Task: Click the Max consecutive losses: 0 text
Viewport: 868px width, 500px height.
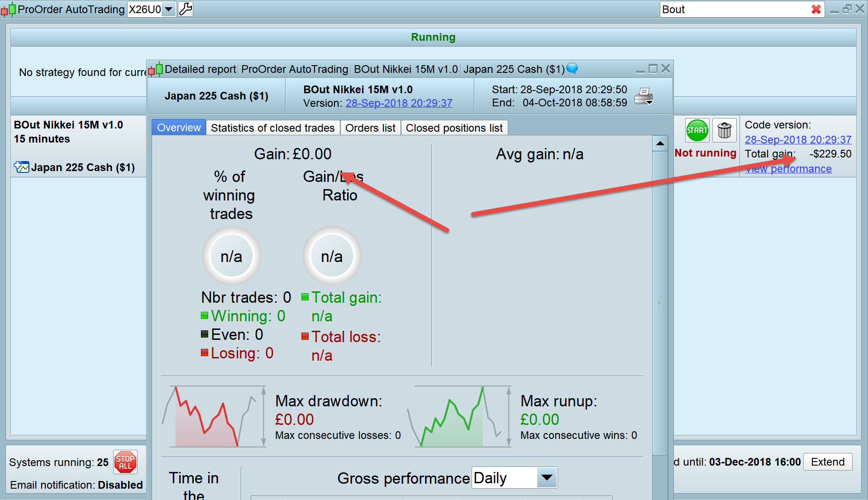Action: tap(338, 435)
